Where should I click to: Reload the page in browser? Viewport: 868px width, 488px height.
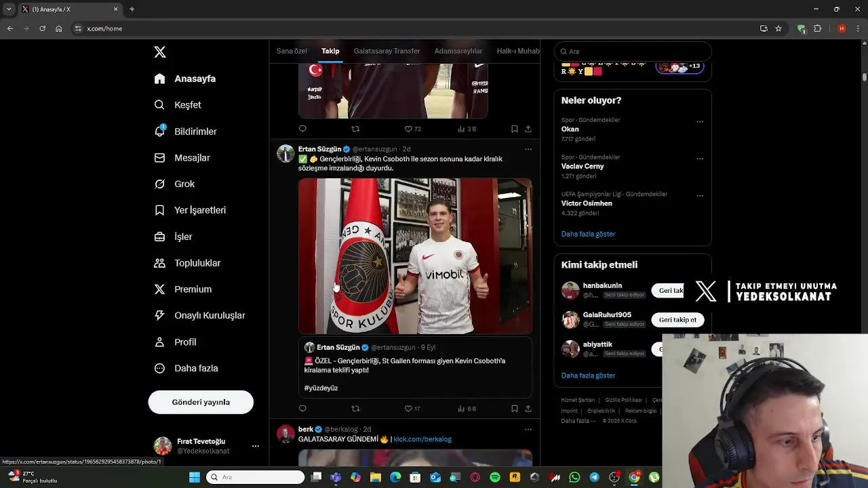coord(42,28)
